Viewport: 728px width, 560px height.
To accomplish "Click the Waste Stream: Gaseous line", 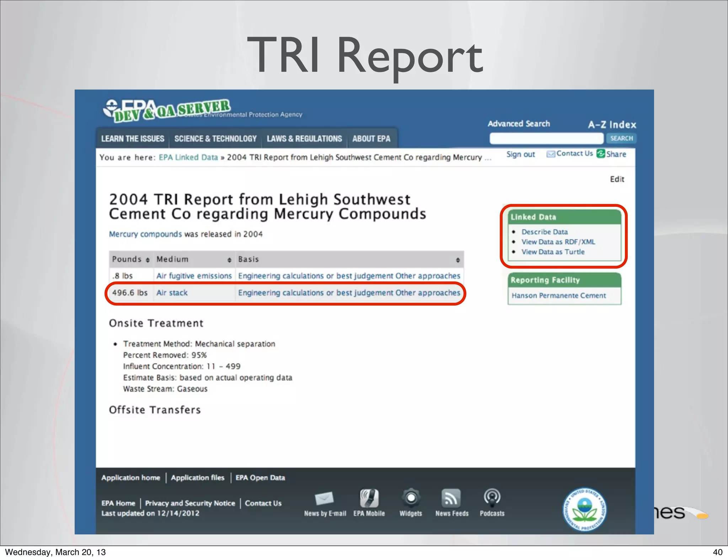I will click(x=165, y=389).
